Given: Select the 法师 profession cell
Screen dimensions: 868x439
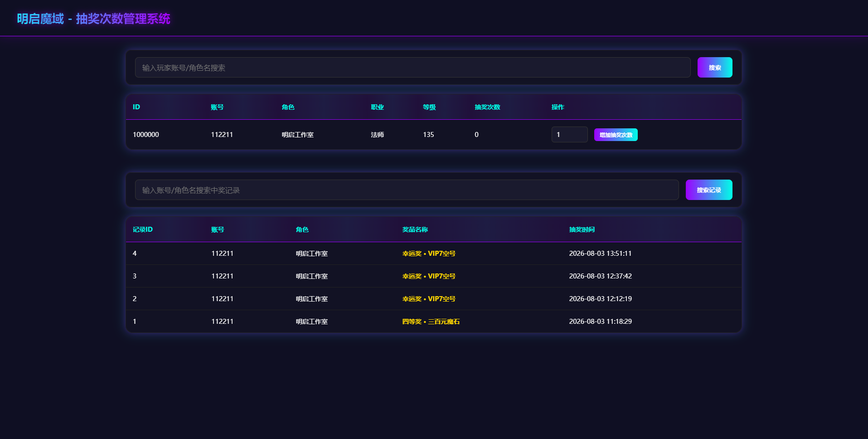Looking at the screenshot, I should coord(378,135).
